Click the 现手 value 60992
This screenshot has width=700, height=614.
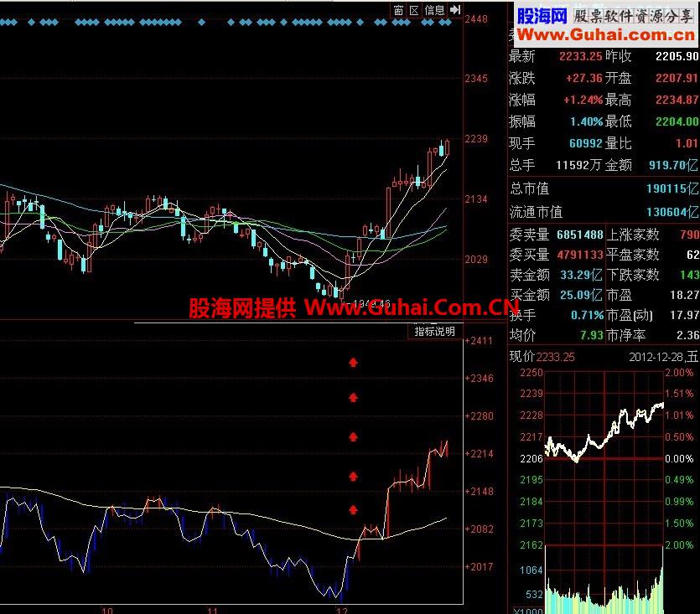(x=586, y=143)
